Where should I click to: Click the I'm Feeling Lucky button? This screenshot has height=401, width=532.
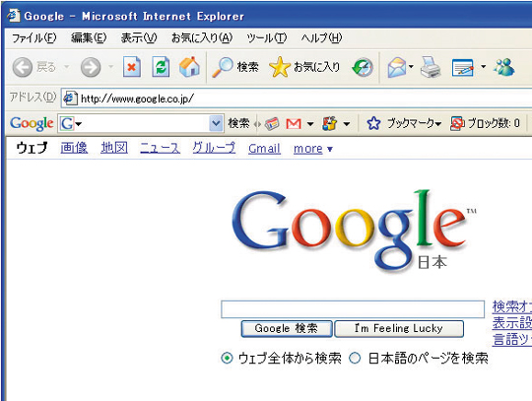coord(399,328)
